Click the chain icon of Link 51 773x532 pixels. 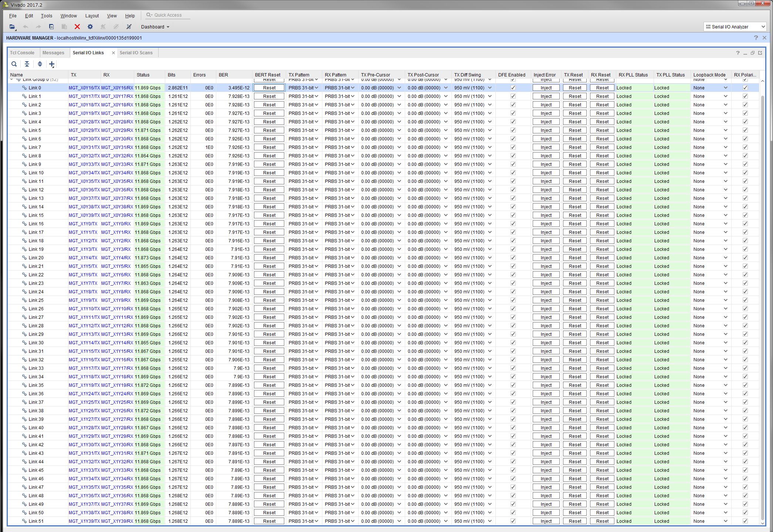click(x=24, y=521)
